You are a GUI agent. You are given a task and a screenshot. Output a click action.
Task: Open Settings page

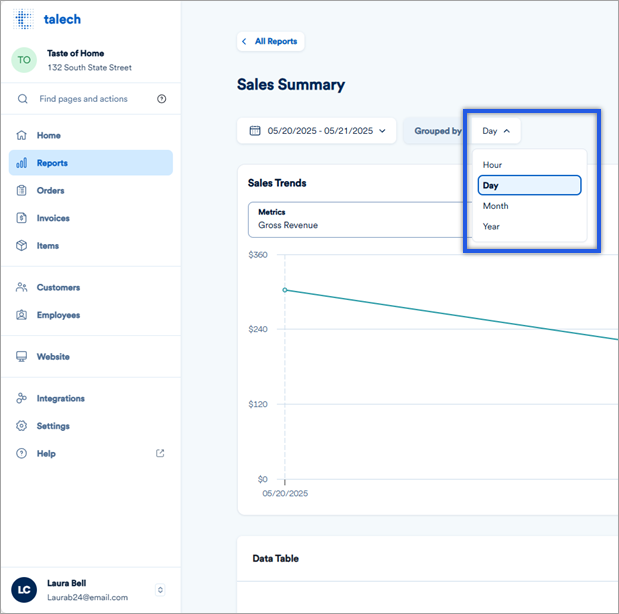click(x=91, y=426)
